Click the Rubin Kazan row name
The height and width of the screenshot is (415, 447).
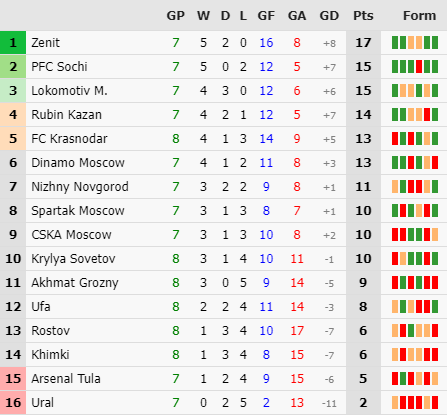click(x=66, y=115)
